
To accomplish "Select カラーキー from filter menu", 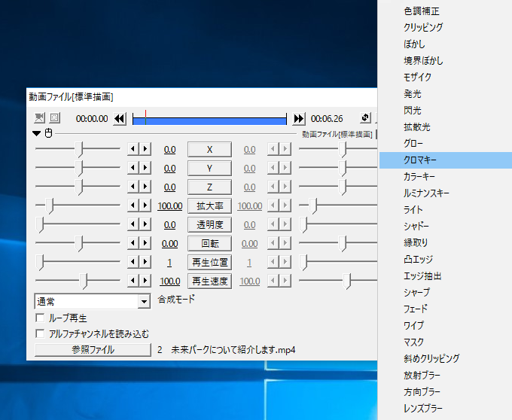I will pyautogui.click(x=444, y=177).
